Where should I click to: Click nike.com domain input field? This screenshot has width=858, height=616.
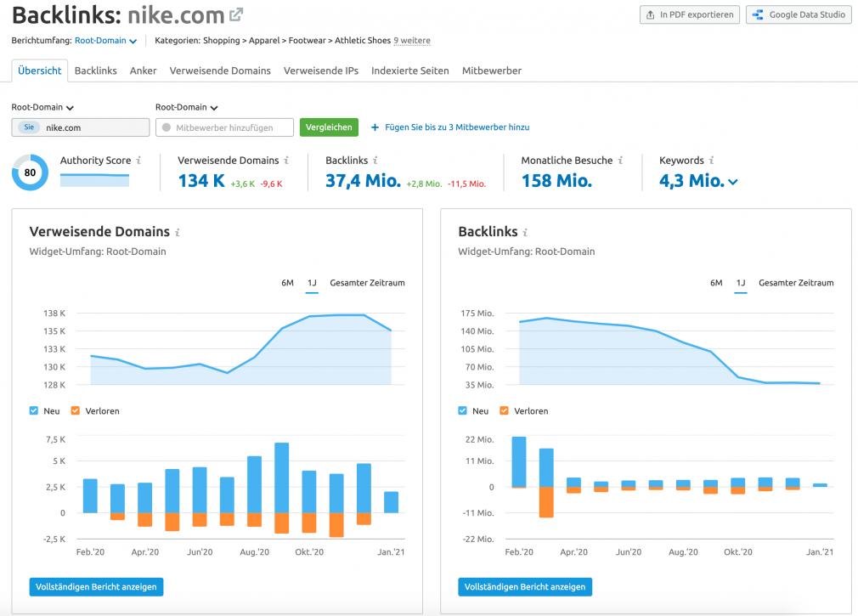pyautogui.click(x=81, y=127)
